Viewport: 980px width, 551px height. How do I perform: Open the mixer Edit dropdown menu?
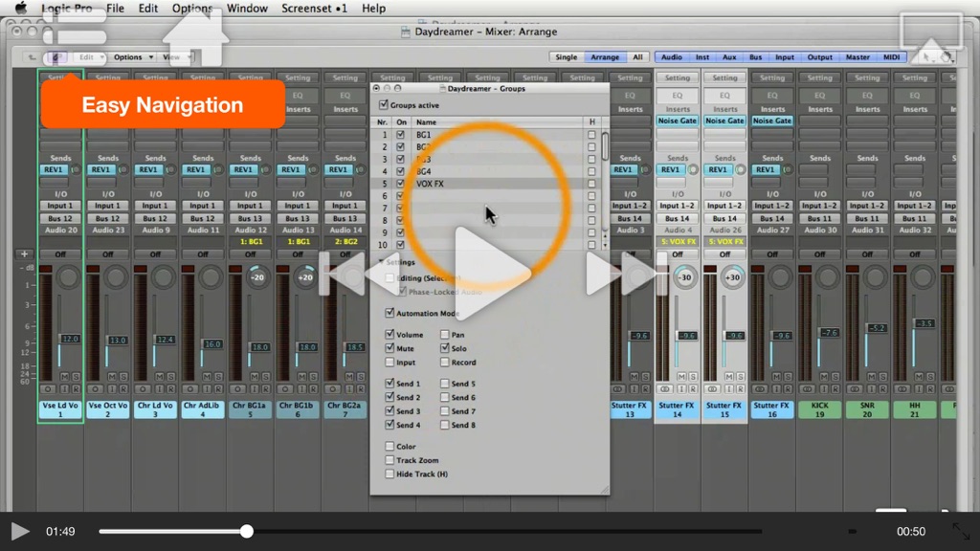(x=91, y=56)
